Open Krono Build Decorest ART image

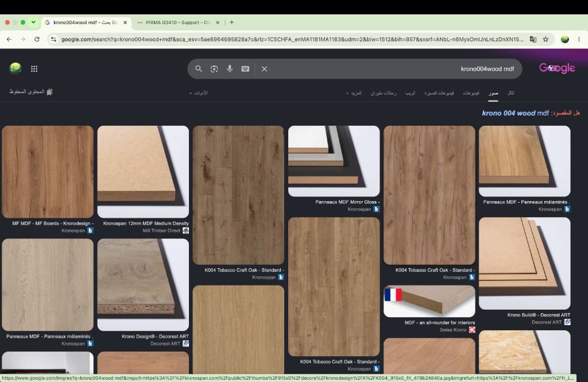coord(525,264)
